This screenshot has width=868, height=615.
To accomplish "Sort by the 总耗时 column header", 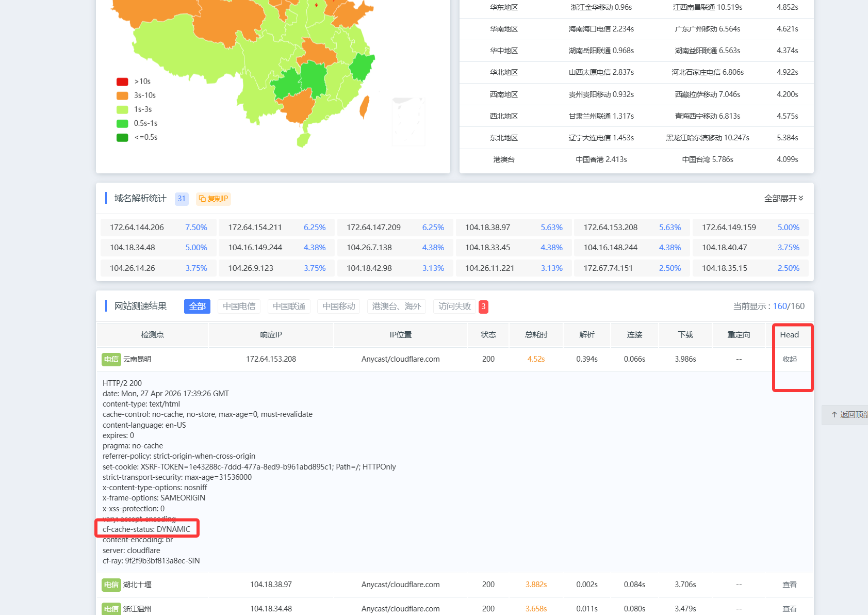I will coord(536,335).
